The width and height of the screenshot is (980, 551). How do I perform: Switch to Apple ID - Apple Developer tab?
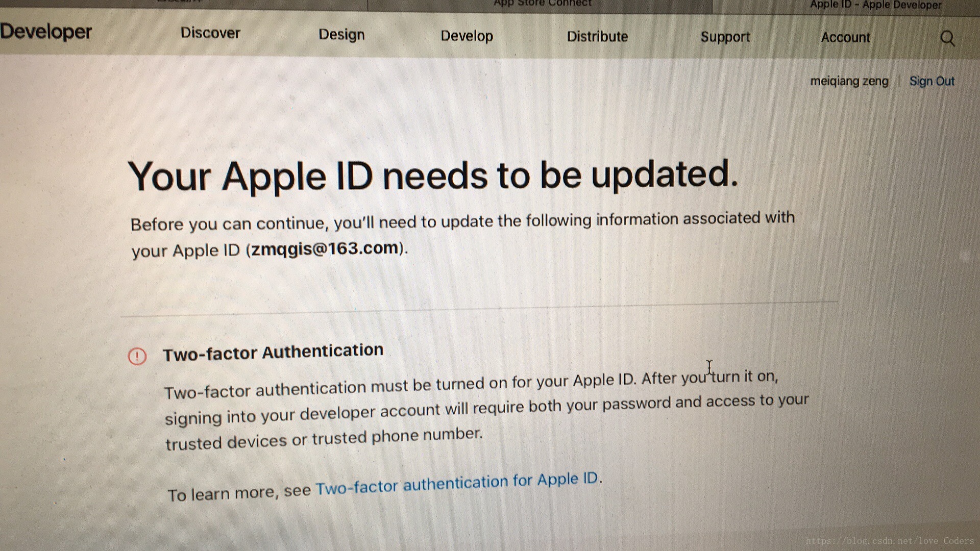pos(875,5)
